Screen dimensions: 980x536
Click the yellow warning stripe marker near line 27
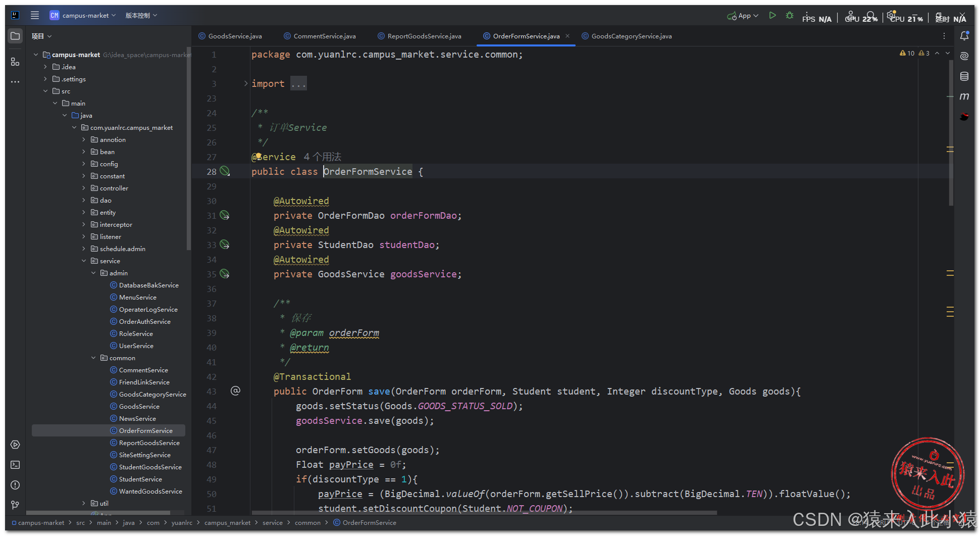950,149
